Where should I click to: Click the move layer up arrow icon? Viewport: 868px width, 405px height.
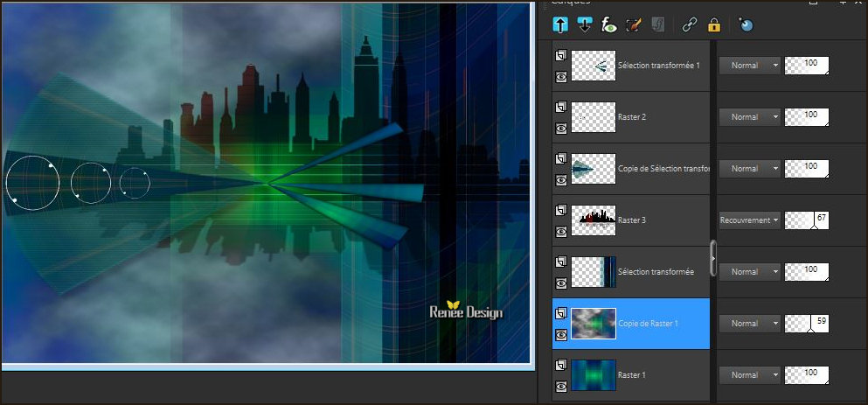pos(560,25)
